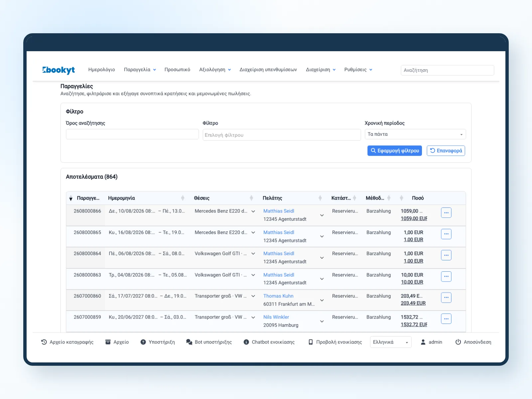Go to Ημερολόγιο calendar
The image size is (532, 399).
click(101, 70)
